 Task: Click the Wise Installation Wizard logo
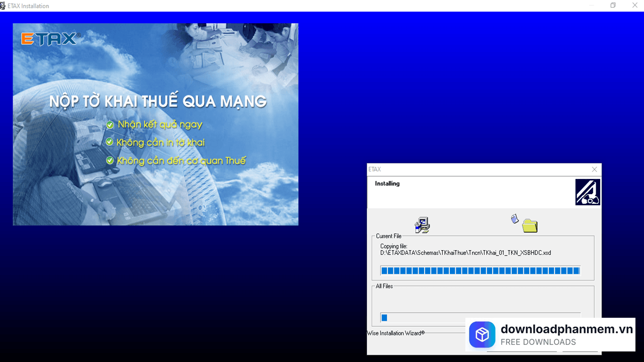click(x=587, y=192)
